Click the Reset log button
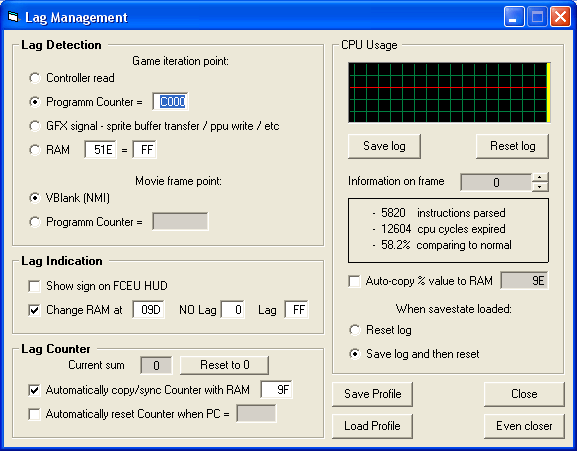The height and width of the screenshot is (451, 577). point(512,146)
